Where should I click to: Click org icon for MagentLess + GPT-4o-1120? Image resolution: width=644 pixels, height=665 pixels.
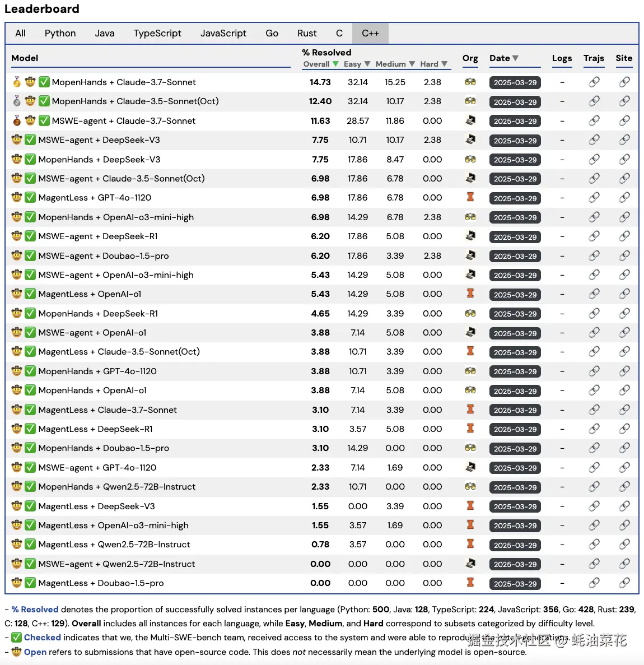[x=470, y=197]
